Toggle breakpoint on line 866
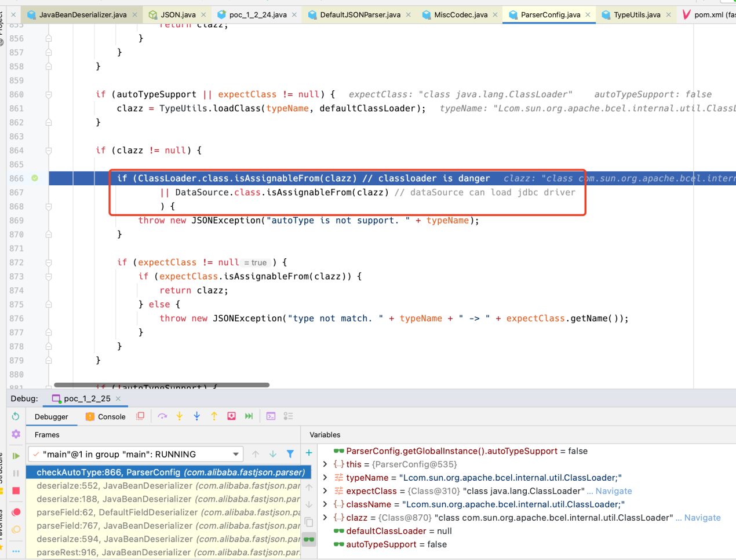 [x=35, y=178]
